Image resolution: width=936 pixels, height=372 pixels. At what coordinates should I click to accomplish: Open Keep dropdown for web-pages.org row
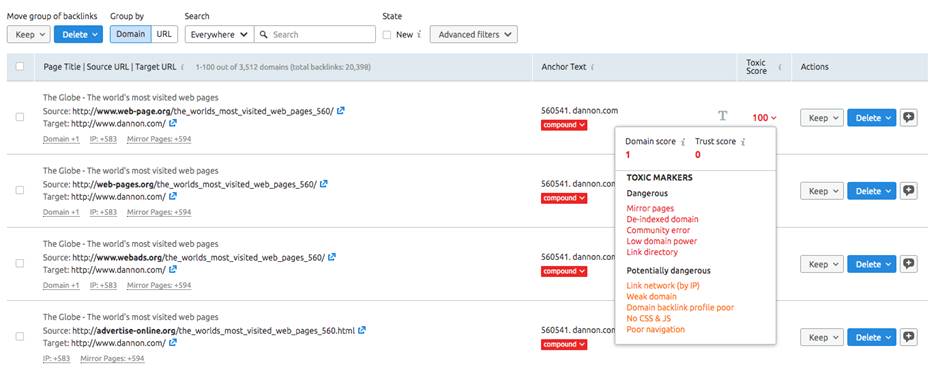[x=822, y=191]
